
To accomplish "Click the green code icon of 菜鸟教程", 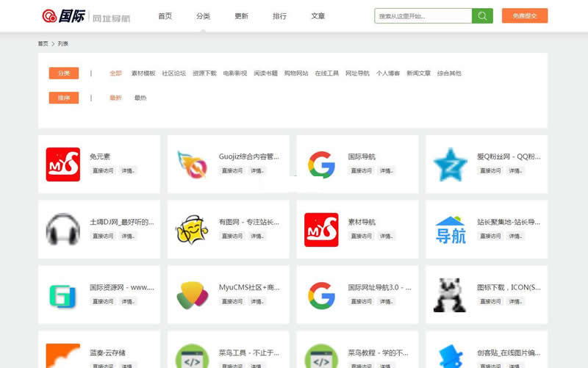I will coord(321,356).
